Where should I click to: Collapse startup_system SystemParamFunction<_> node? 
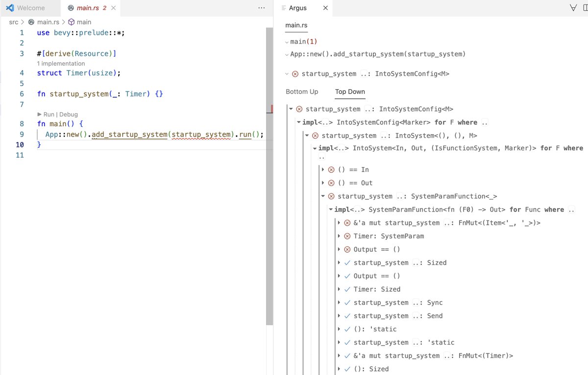(323, 196)
